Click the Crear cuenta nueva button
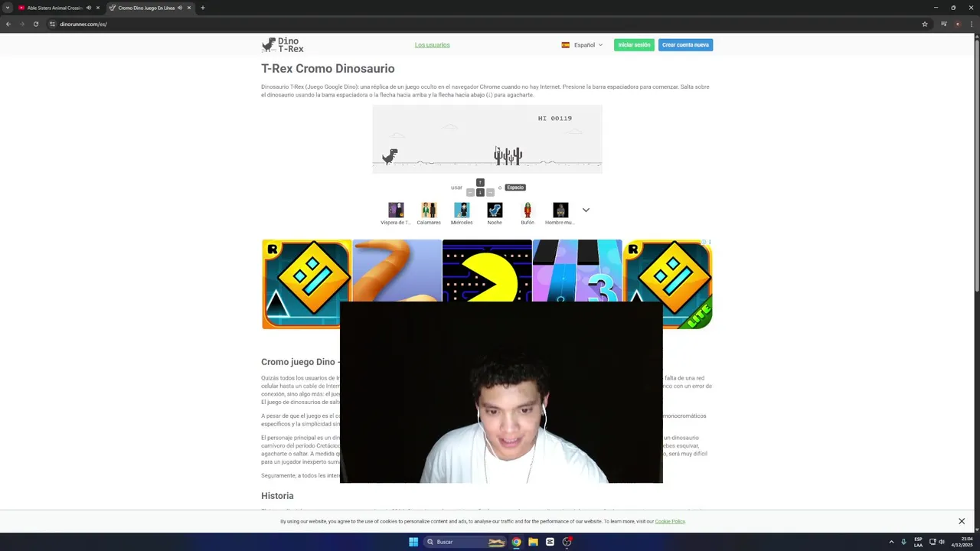 (x=685, y=45)
